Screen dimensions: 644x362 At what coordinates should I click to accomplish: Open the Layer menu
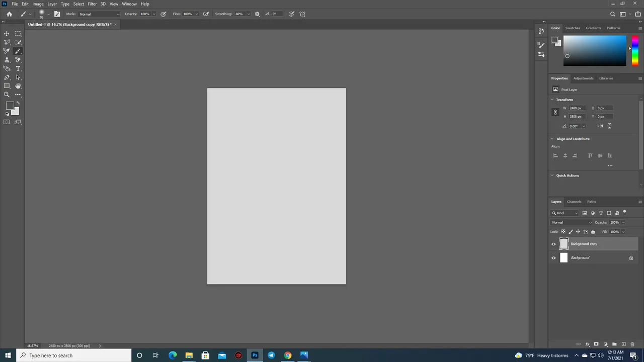[52, 4]
